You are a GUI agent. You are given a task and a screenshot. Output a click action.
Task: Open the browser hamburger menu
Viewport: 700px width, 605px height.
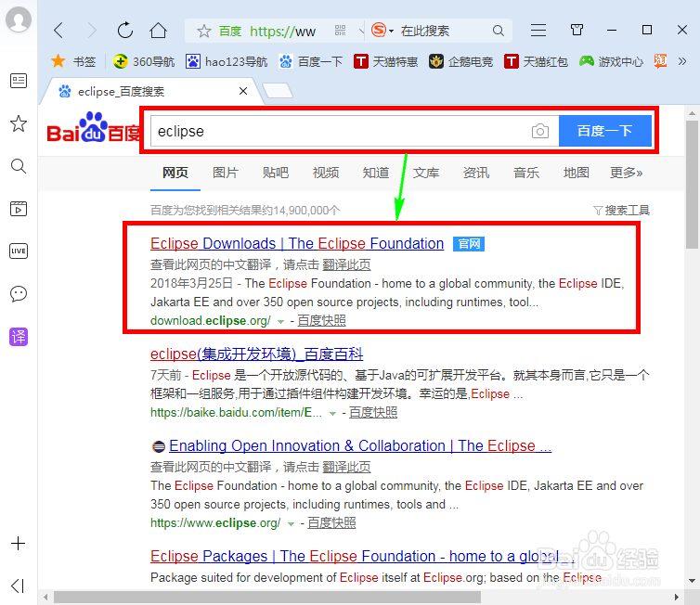[538, 31]
